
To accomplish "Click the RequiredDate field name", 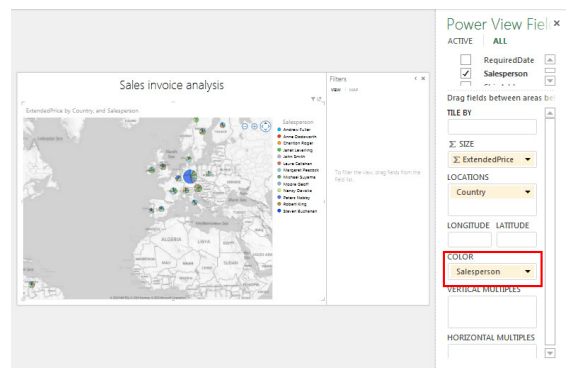I will (509, 60).
